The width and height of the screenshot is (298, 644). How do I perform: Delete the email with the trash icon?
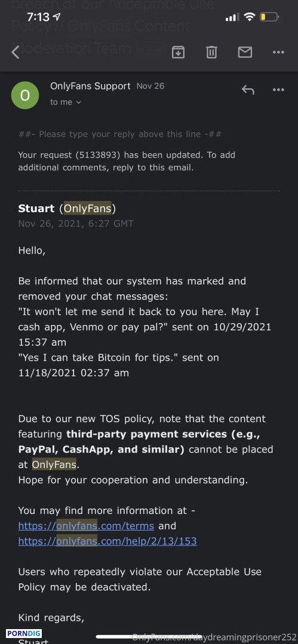pos(211,52)
